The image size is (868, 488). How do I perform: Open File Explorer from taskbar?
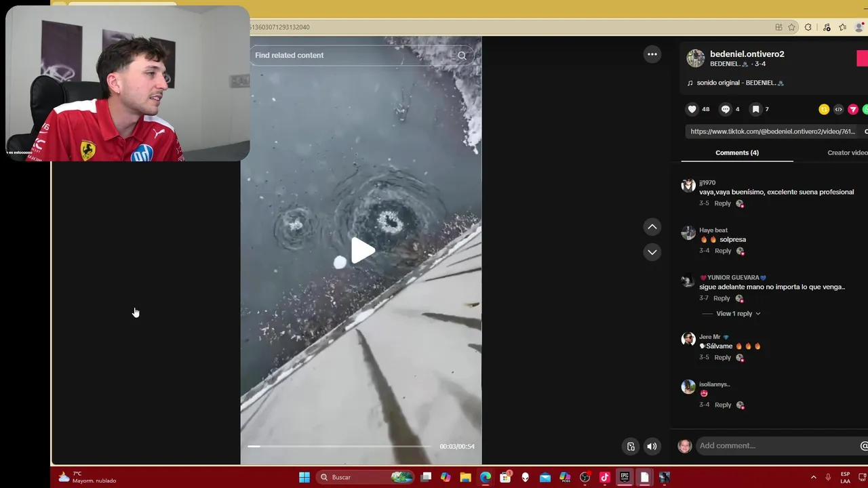pos(465,477)
